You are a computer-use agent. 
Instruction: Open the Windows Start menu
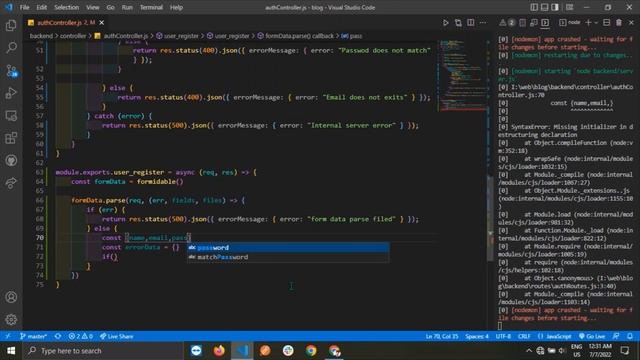(11, 351)
